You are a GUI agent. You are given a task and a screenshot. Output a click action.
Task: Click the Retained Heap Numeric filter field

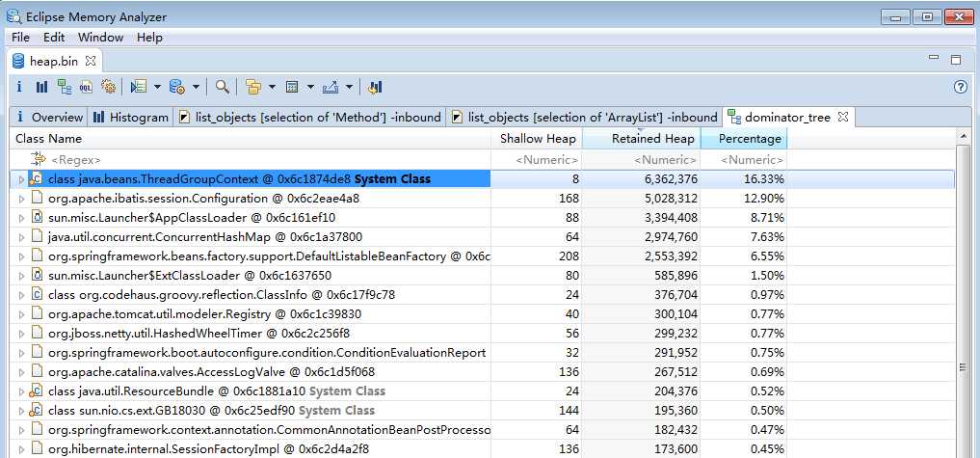click(641, 159)
